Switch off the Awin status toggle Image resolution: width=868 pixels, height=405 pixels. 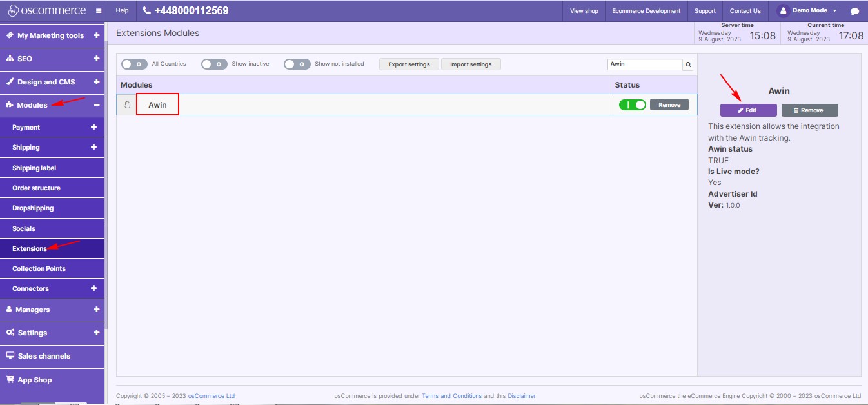(633, 104)
